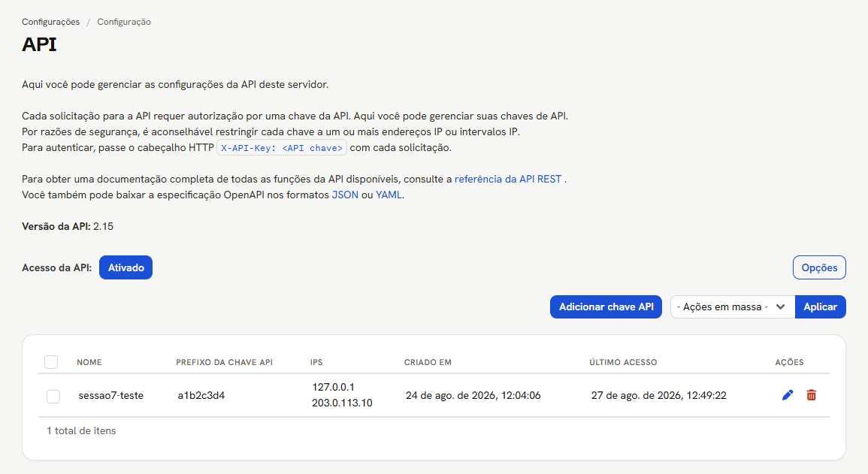868x474 pixels.
Task: Delete the sessao7-teste API key
Action: [811, 395]
